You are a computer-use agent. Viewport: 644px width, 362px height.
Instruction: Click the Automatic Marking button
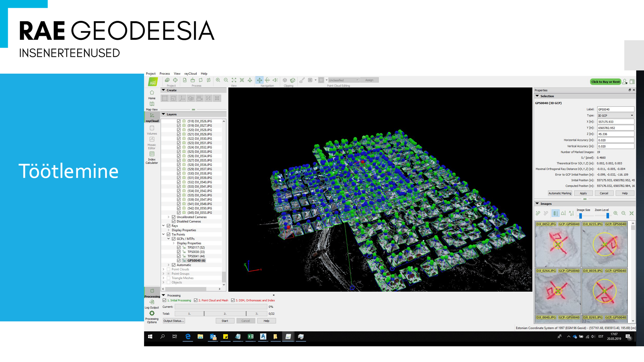[x=560, y=193]
